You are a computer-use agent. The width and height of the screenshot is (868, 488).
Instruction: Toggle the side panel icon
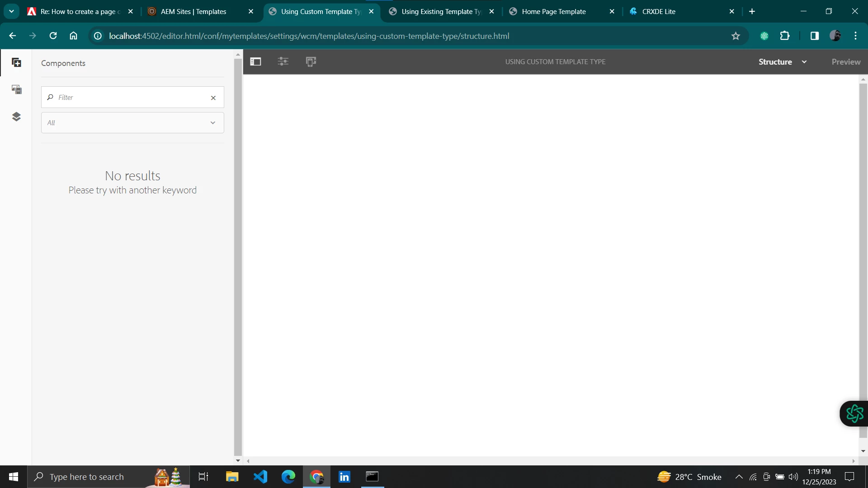point(255,62)
